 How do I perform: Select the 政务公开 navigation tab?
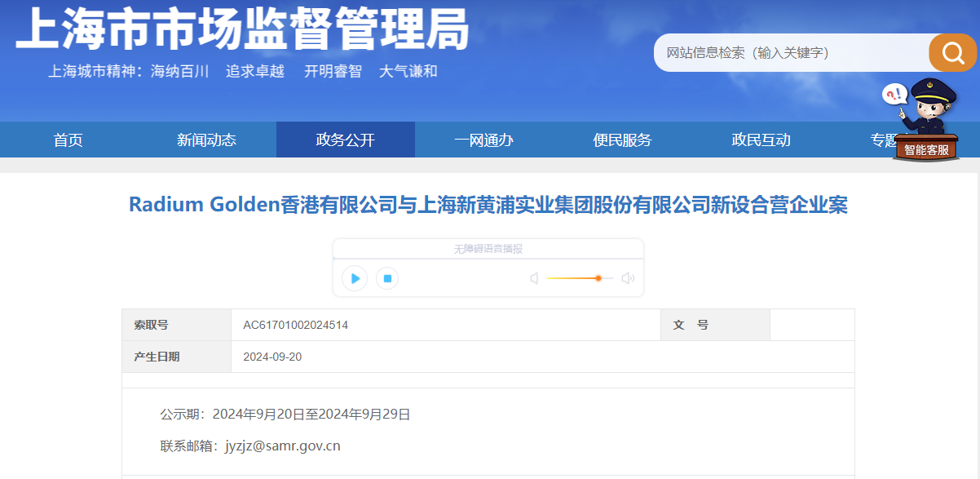tap(346, 140)
